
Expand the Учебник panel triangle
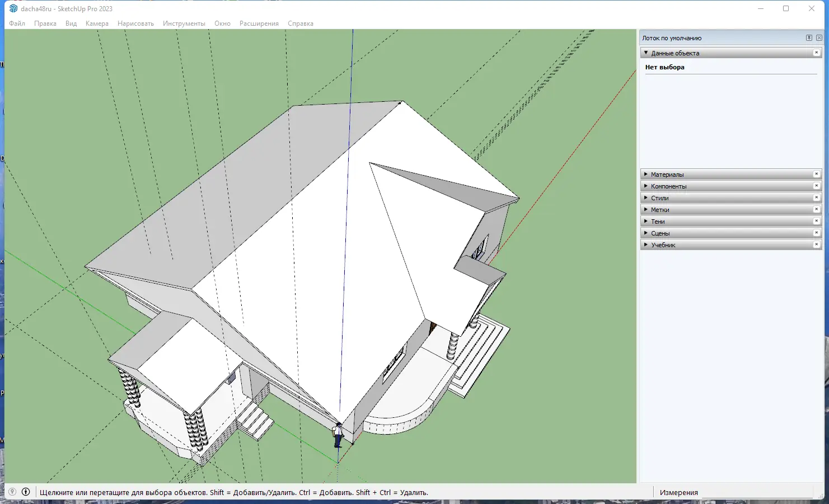tap(646, 244)
